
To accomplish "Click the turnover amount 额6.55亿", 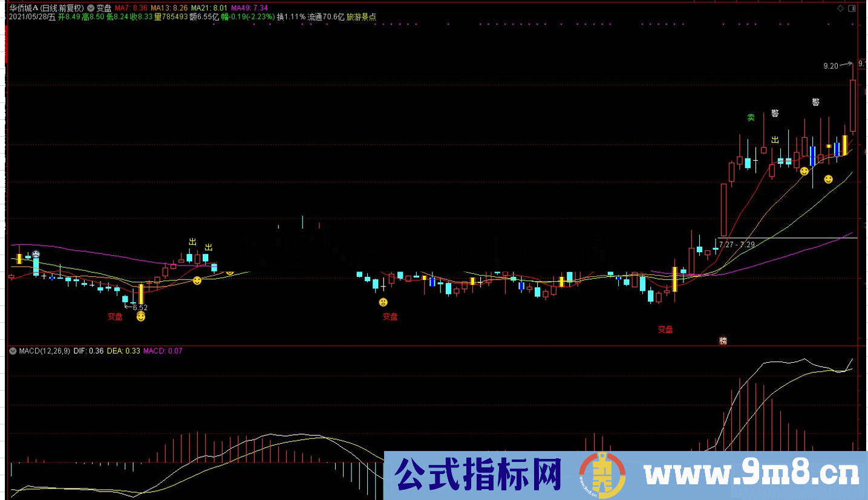I will tap(204, 17).
